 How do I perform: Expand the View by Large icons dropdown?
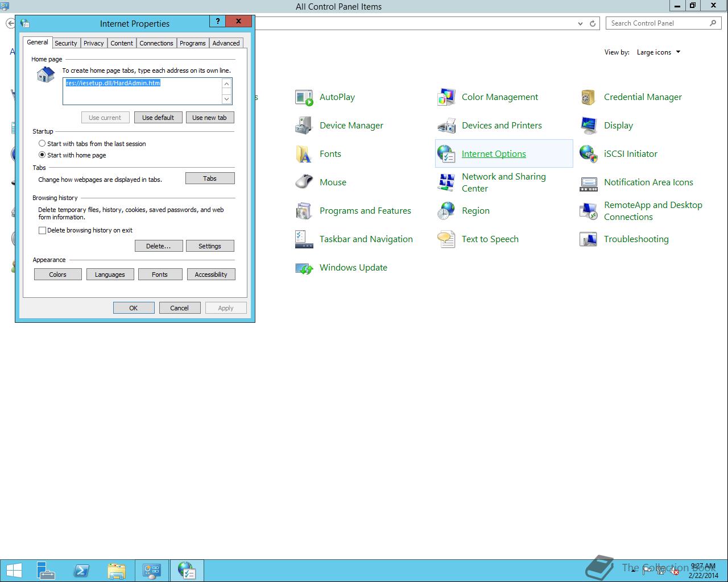(x=658, y=52)
